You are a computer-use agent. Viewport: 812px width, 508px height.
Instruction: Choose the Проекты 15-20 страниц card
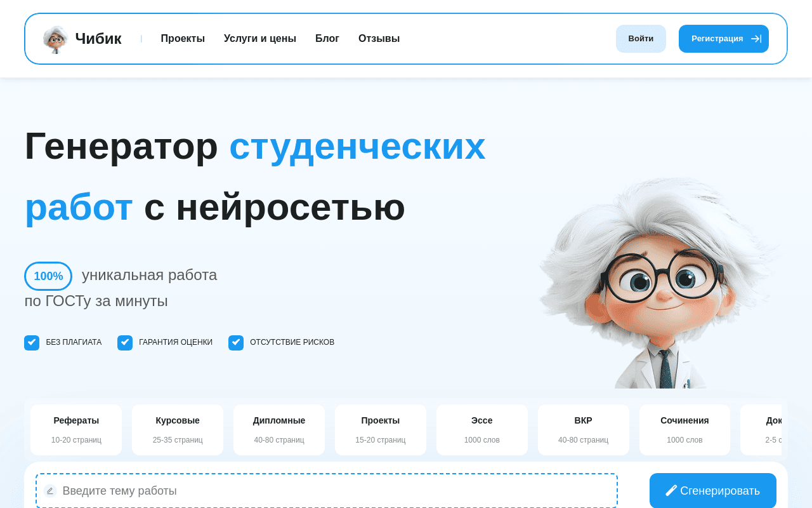pos(381,430)
